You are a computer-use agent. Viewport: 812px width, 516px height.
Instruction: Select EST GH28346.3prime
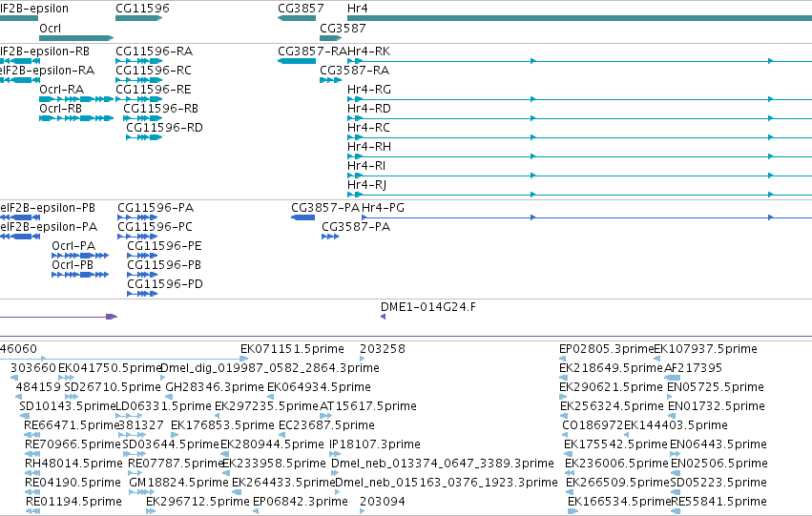[x=215, y=387]
